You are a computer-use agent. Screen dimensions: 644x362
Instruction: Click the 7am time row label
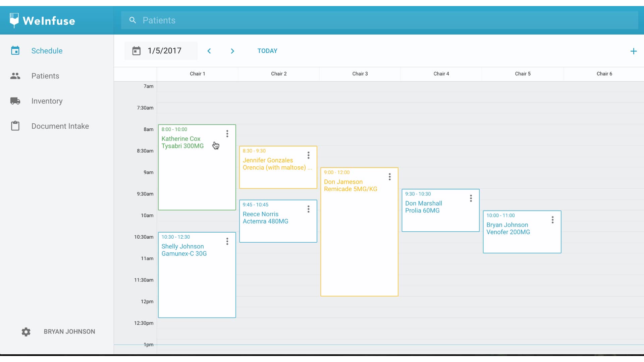click(x=149, y=86)
